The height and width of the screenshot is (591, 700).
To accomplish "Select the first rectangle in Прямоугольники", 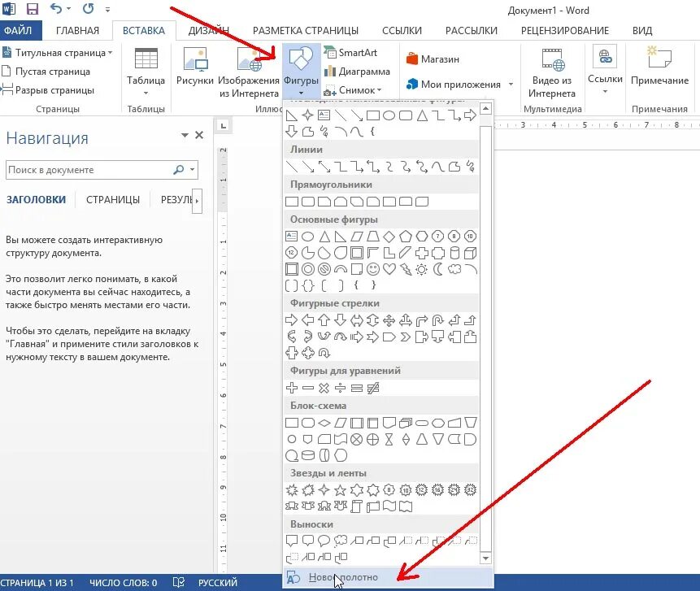I will (x=292, y=202).
